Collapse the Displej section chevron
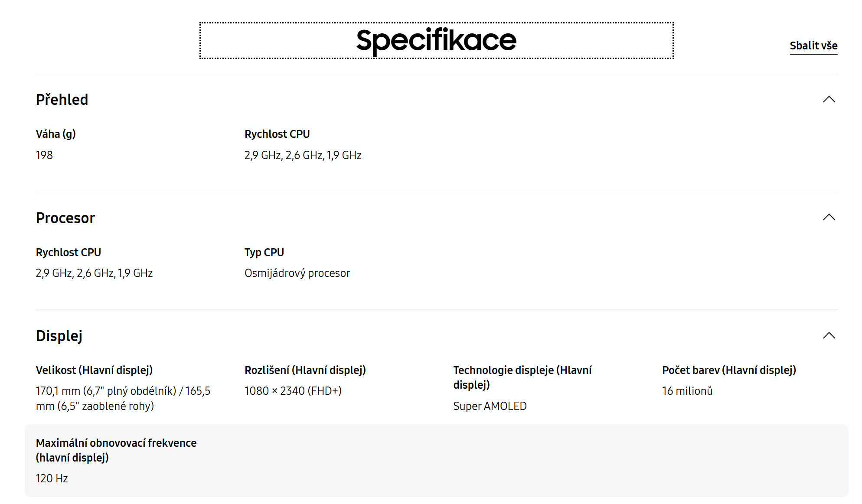Viewport: 862px width, 504px height. tap(829, 335)
